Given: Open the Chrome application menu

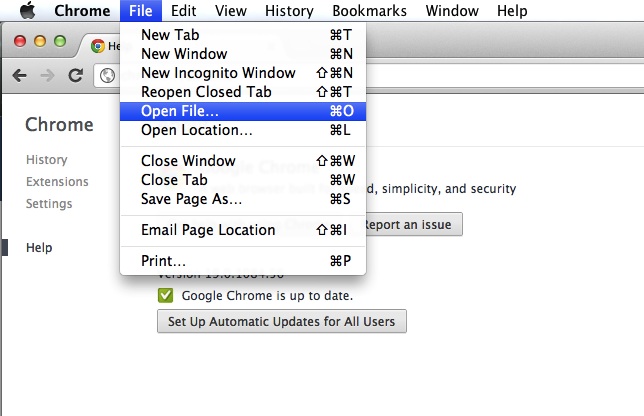Looking at the screenshot, I should pyautogui.click(x=82, y=11).
